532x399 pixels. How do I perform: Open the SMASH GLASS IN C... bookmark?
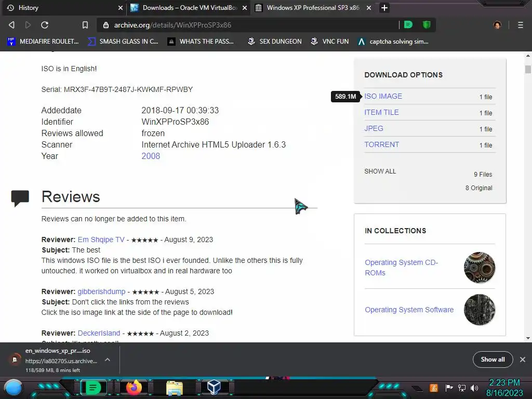coord(123,42)
